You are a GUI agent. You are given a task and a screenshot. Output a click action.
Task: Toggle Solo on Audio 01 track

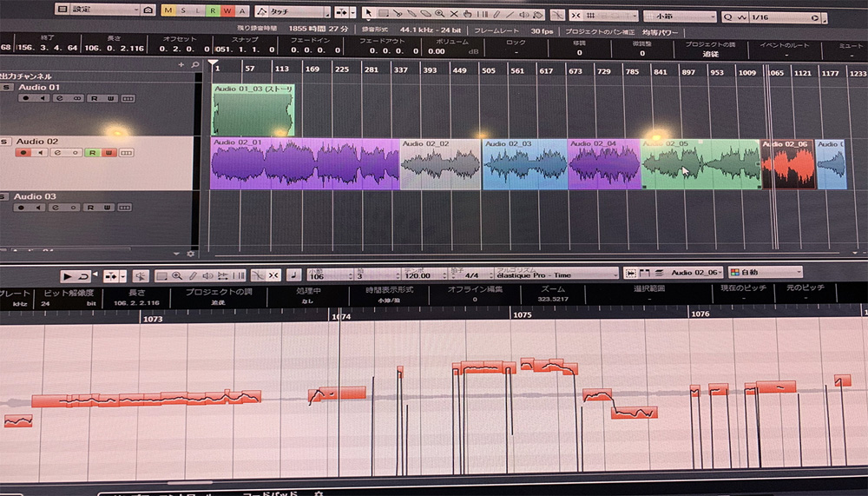[8, 88]
